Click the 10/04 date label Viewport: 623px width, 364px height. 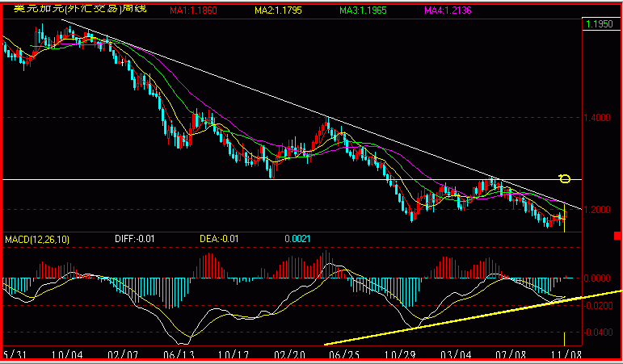click(67, 354)
